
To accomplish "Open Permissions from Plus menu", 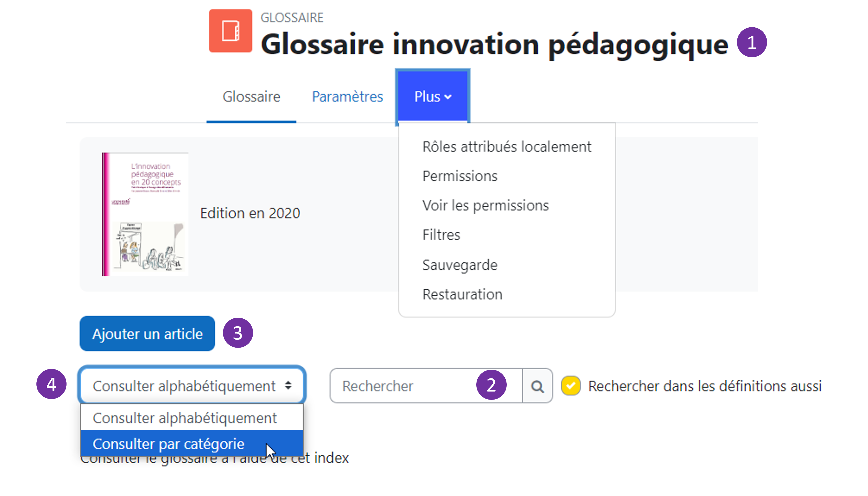I will (460, 176).
